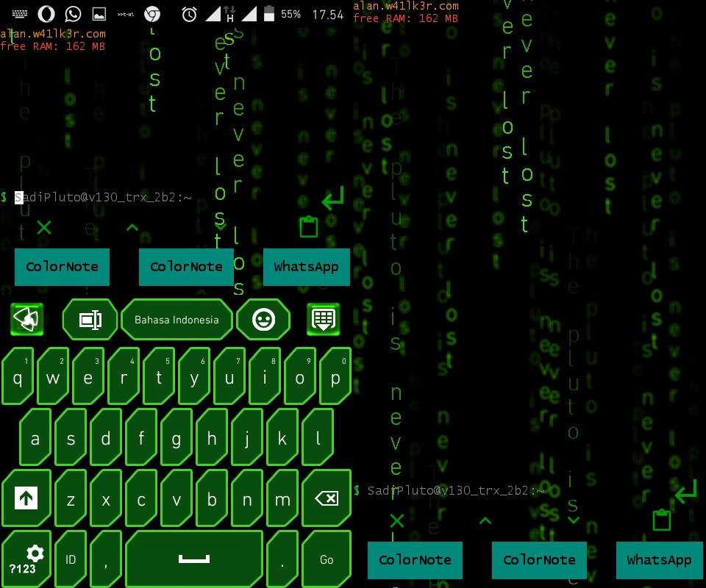Tap the keyboard notification icon in status bar

(x=19, y=15)
